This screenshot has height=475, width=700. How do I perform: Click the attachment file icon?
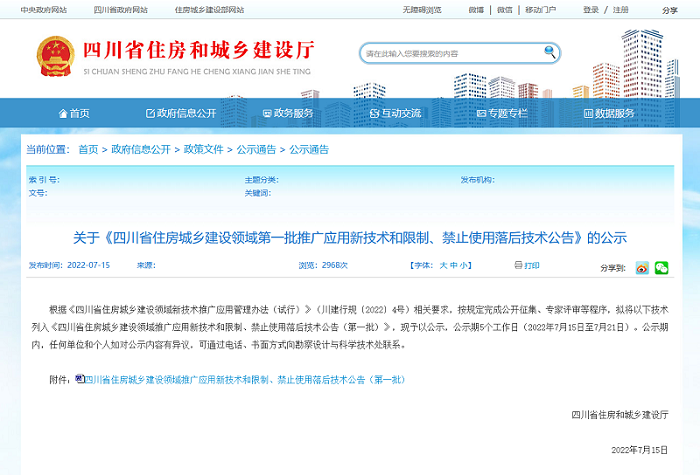point(80,379)
